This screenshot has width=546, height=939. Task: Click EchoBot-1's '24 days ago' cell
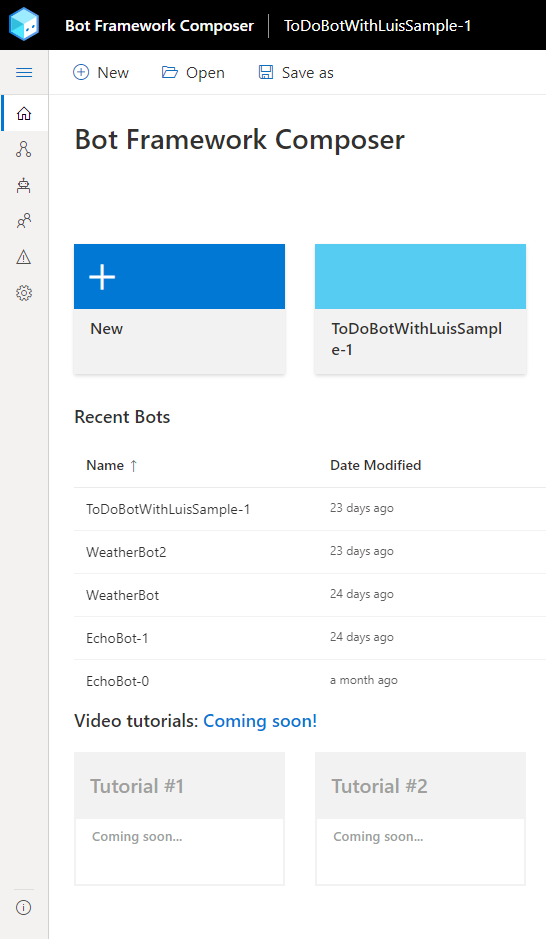click(362, 637)
